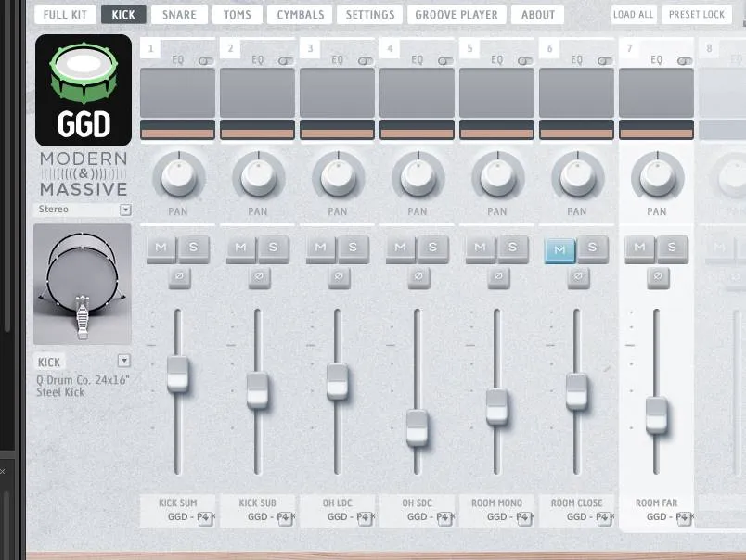Open the SETTINGS tab
The width and height of the screenshot is (746, 560).
click(x=370, y=15)
